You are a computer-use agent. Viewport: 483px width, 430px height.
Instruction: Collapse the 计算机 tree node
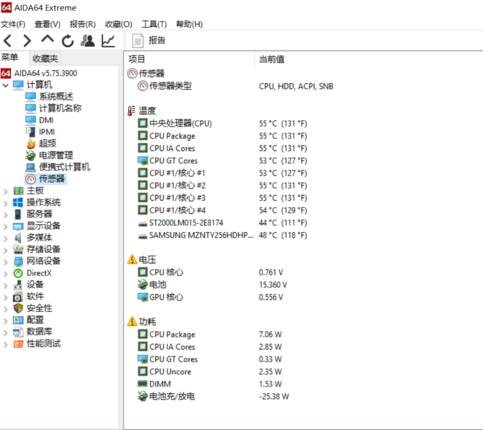(x=5, y=85)
